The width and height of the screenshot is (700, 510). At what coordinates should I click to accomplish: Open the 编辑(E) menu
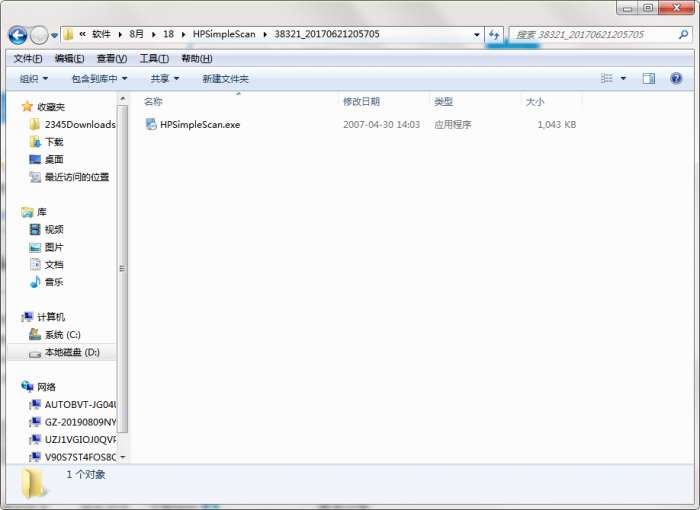coord(69,59)
